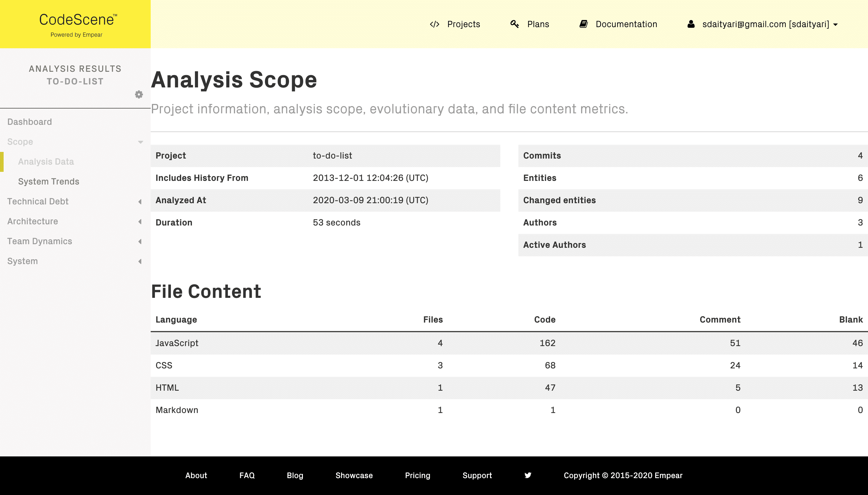This screenshot has width=868, height=495.
Task: Click the Projects navigation icon
Action: pyautogui.click(x=433, y=24)
